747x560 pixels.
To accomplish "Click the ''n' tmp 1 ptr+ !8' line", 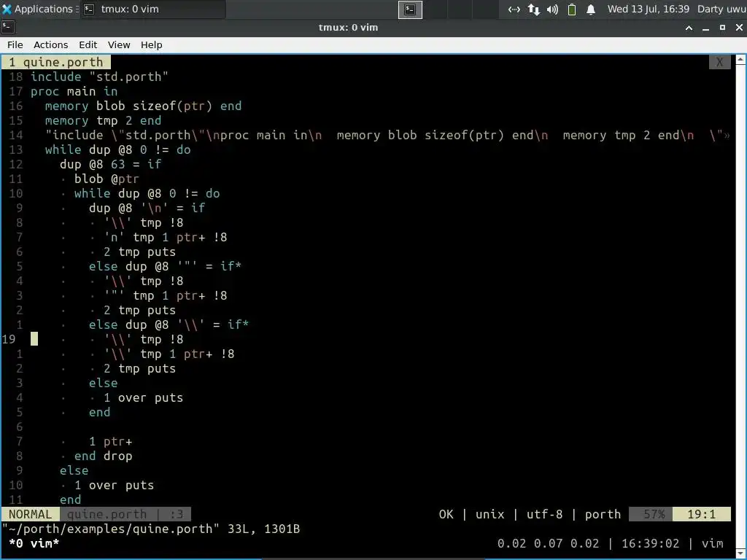I will point(166,237).
